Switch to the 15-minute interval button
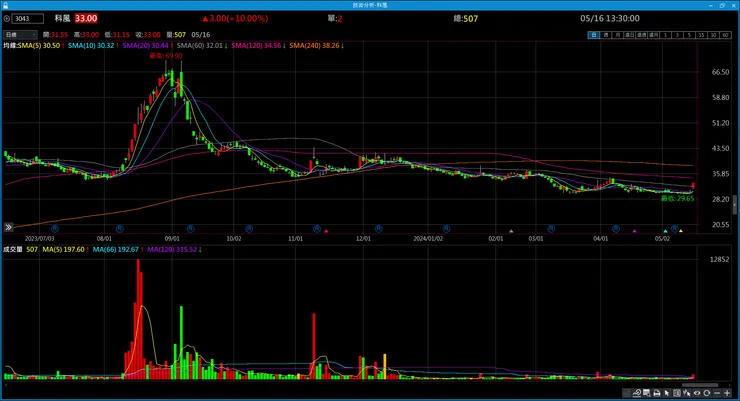Screen dimensions: 740x401 (701, 35)
